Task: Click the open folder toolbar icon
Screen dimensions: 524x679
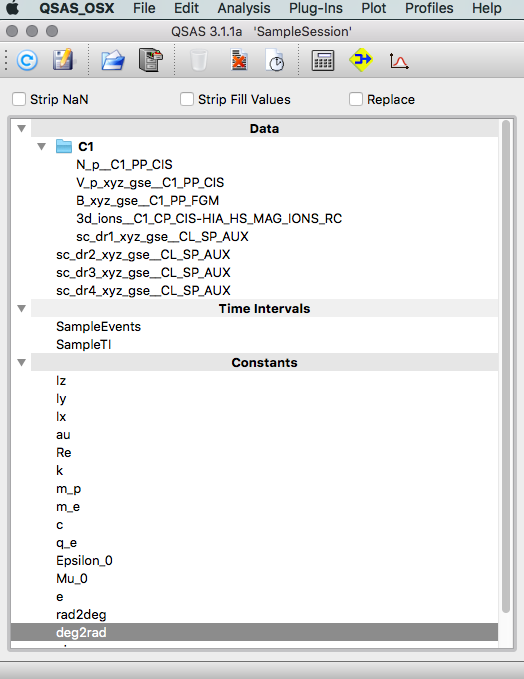Action: click(113, 60)
